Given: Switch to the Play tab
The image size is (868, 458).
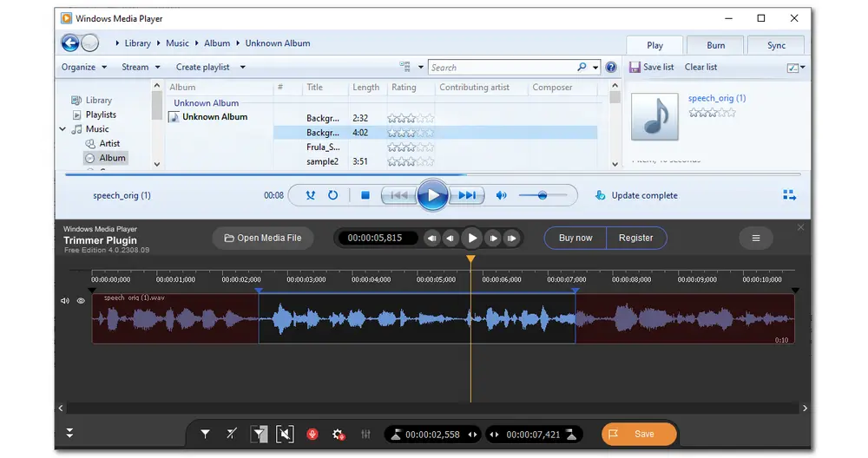Looking at the screenshot, I should tap(654, 45).
